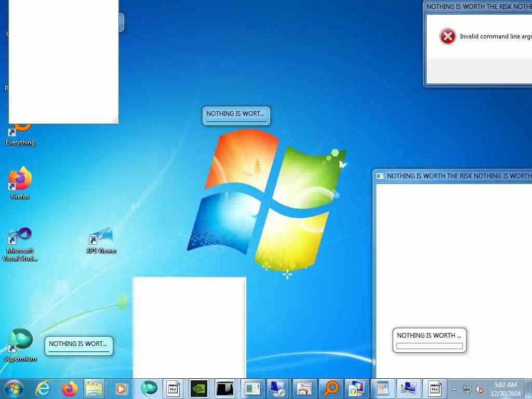The width and height of the screenshot is (532, 399).
Task: Open the Remote Desktop monitor taskbar icon
Action: point(278,389)
